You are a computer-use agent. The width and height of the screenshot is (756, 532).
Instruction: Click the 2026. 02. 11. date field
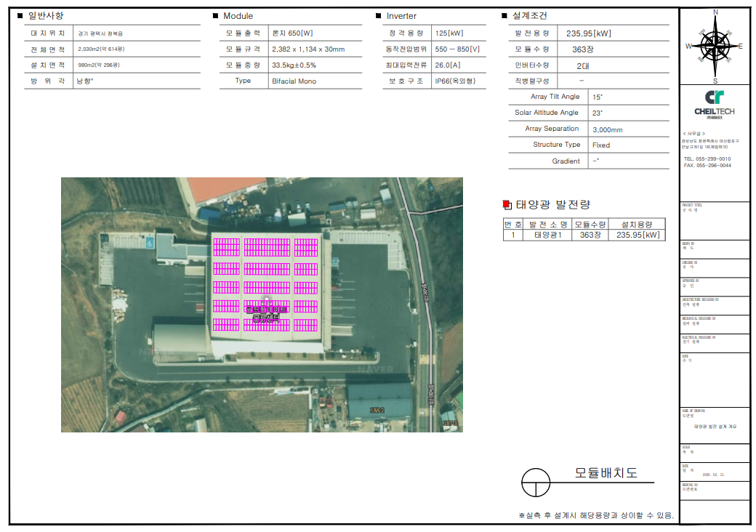coord(713,474)
